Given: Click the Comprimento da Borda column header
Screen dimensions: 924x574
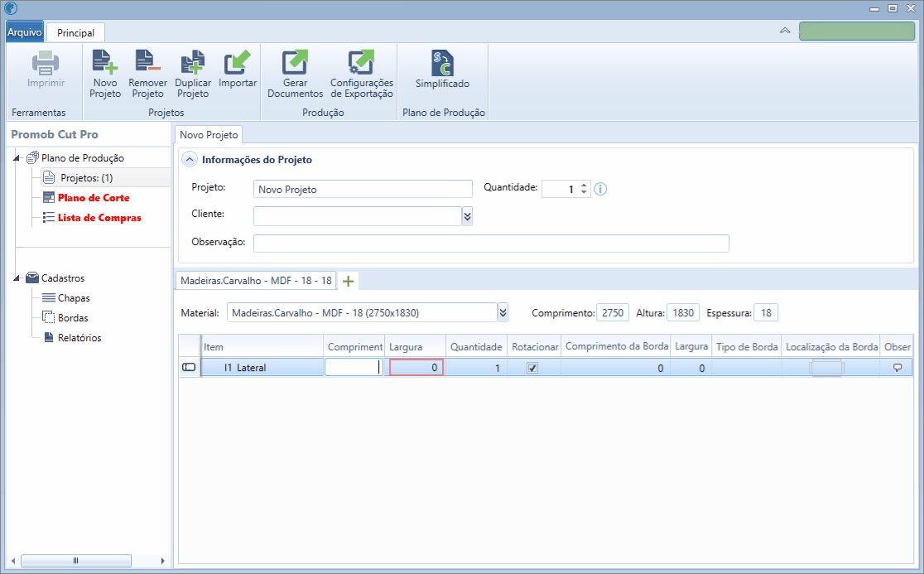Looking at the screenshot, I should (x=616, y=346).
